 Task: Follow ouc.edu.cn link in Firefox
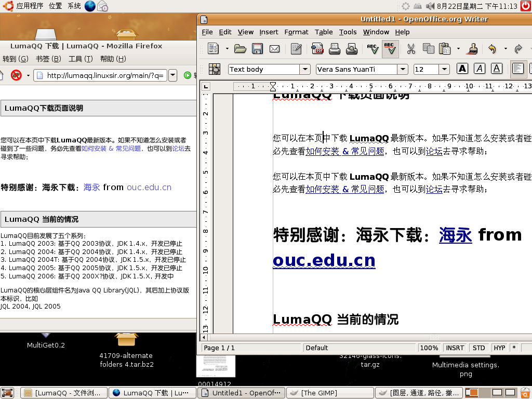(x=149, y=187)
